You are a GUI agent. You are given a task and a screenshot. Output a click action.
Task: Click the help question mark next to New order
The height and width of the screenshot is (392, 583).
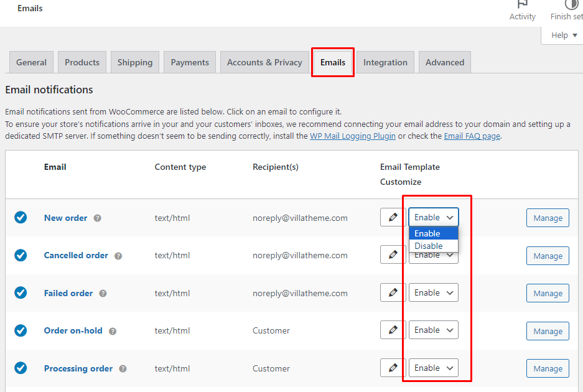98,218
